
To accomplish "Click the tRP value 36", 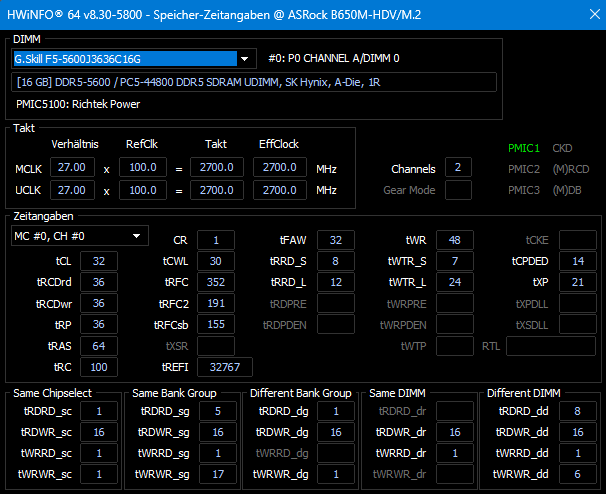I will click(99, 324).
